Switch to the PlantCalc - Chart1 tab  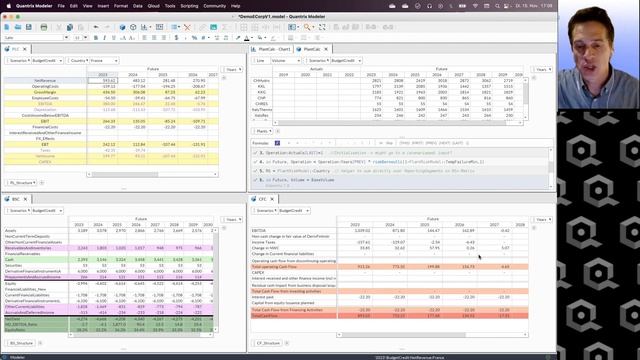[271, 49]
